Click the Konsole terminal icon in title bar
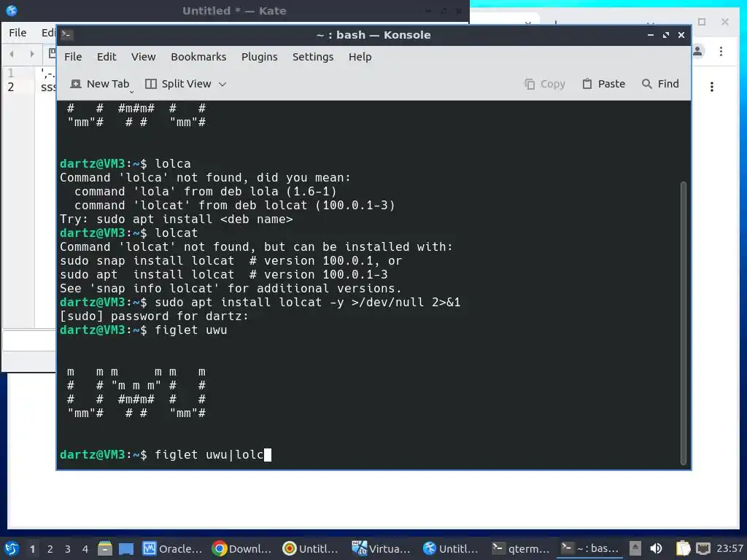The image size is (747, 560). coord(66,35)
